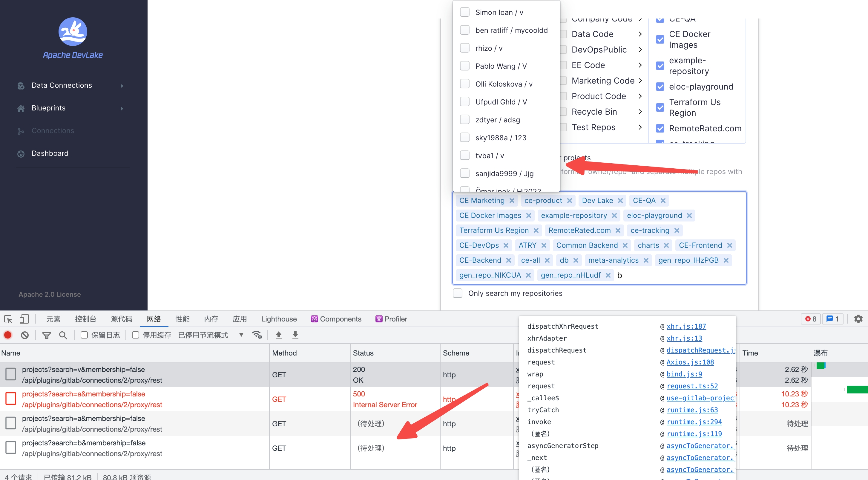This screenshot has height=480, width=868.
Task: Click the network search magnifier icon
Action: click(63, 335)
